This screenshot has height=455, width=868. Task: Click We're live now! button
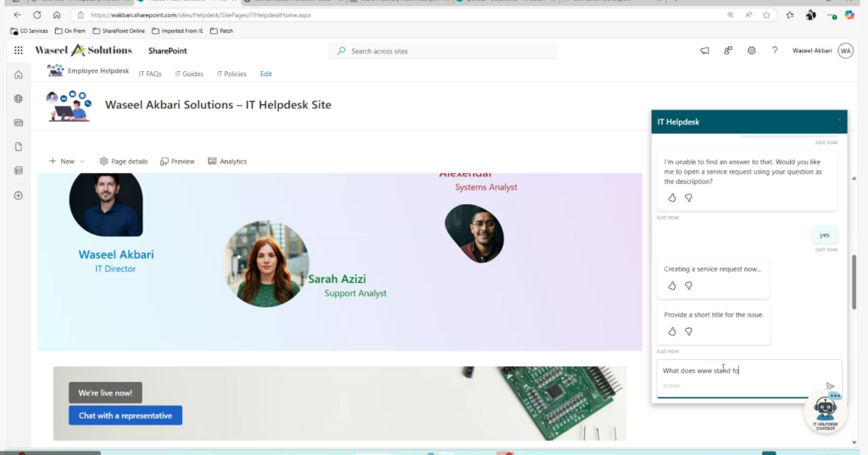click(x=105, y=393)
